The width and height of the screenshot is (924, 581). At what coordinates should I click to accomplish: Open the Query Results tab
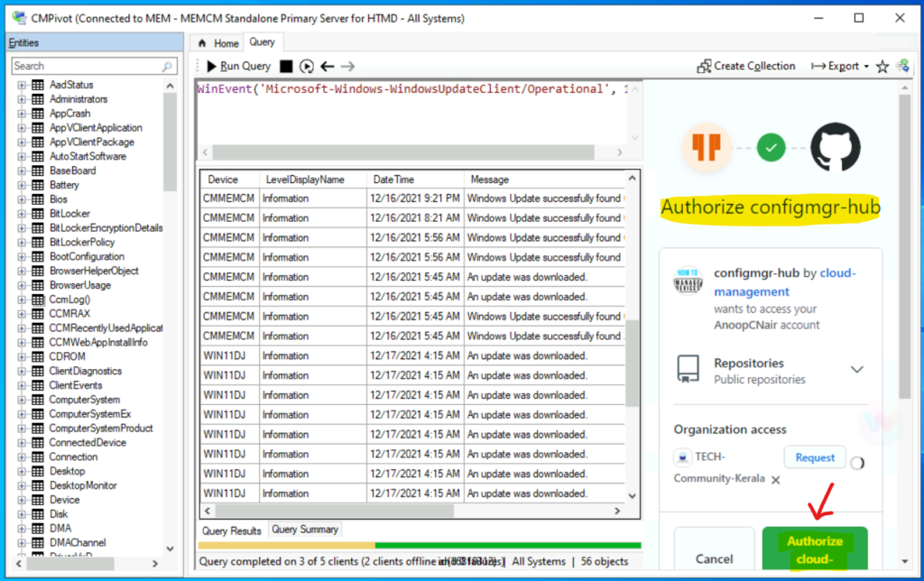(x=231, y=530)
